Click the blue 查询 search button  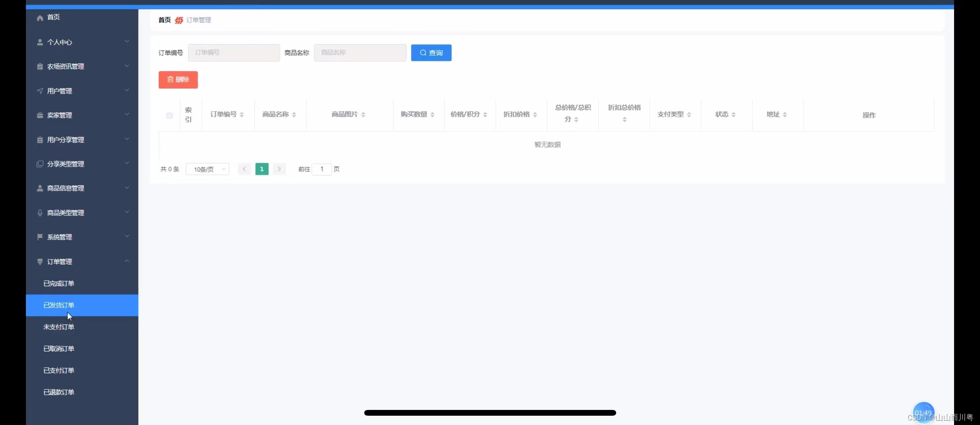pos(431,53)
